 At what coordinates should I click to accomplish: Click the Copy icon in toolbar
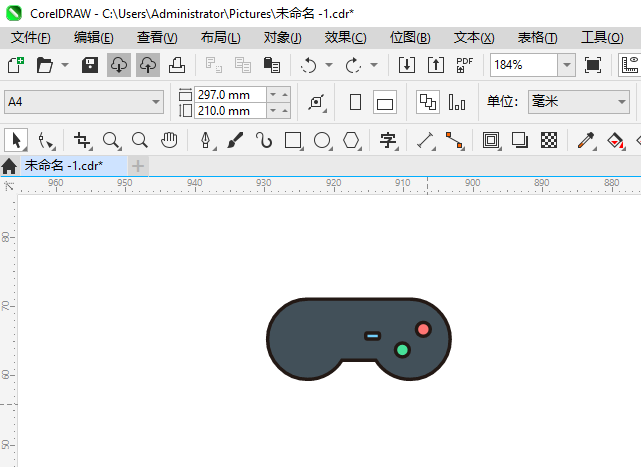tap(243, 65)
